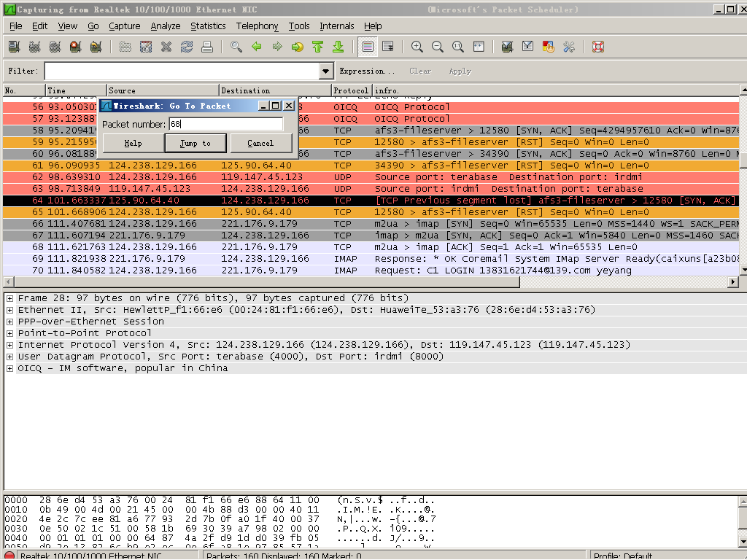Click Jump to in Go To Packet dialog
This screenshot has height=560, width=747.
[196, 143]
